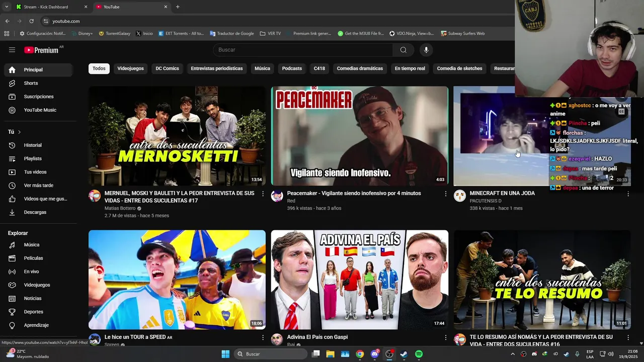Open Matias Bottero channel link
This screenshot has height=362, width=644.
click(120, 208)
